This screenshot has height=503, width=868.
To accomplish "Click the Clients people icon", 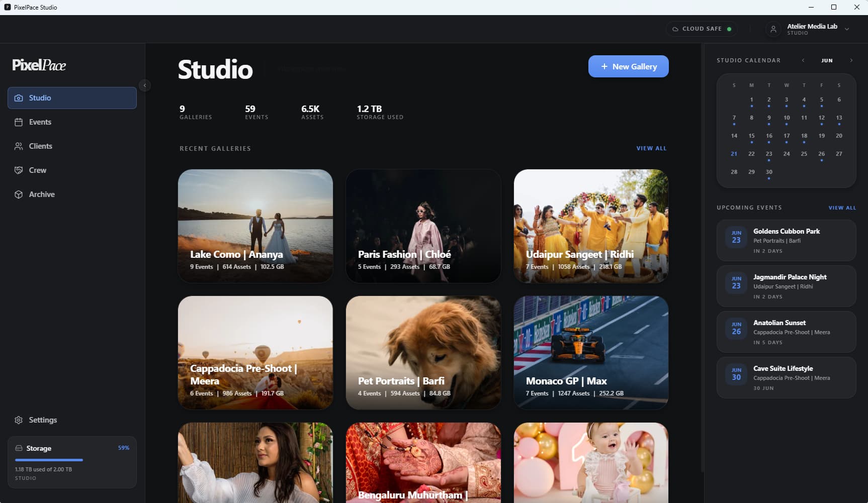I will (19, 146).
